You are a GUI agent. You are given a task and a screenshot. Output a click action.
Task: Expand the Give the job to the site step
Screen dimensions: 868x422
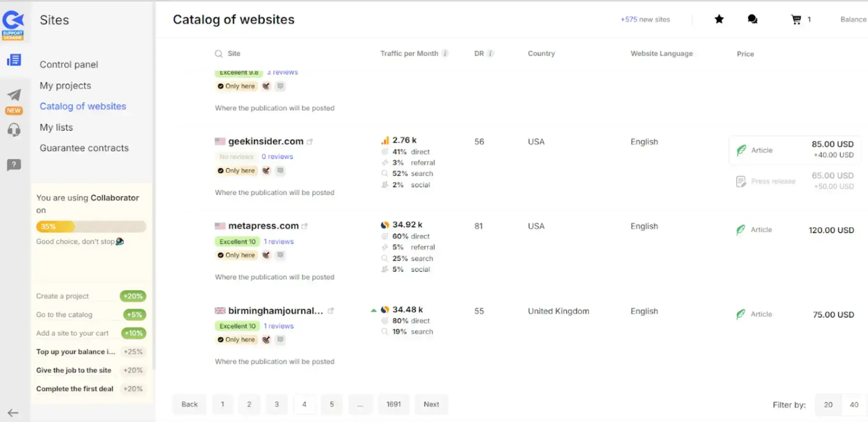pos(74,370)
